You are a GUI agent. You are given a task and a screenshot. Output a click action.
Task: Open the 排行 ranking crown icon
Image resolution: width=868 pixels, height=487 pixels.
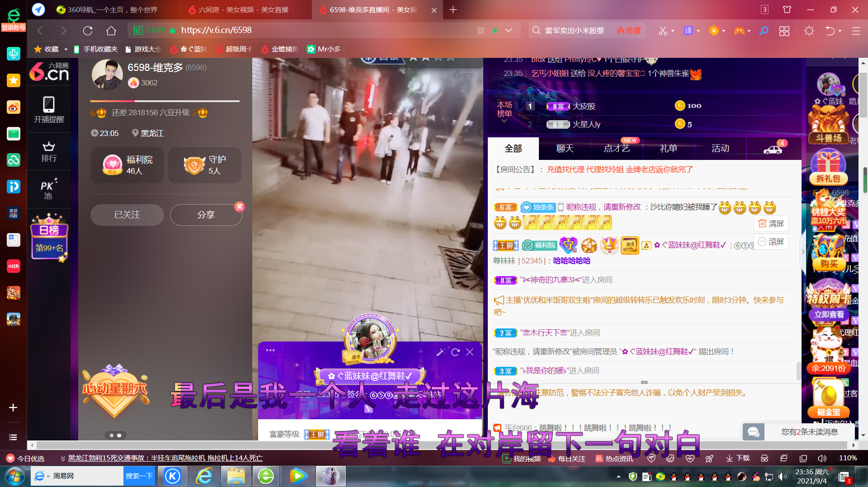point(49,152)
